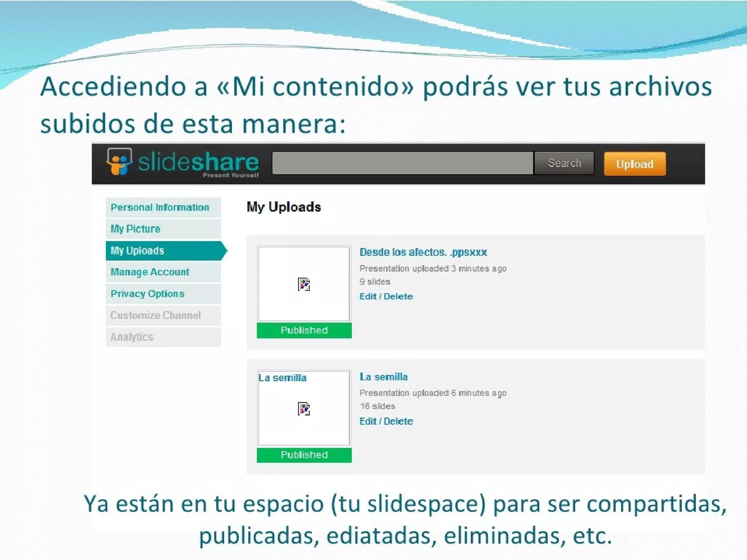Open Desde los afectos .ppsxxx link
Viewport: 747px width, 560px height.
click(423, 252)
